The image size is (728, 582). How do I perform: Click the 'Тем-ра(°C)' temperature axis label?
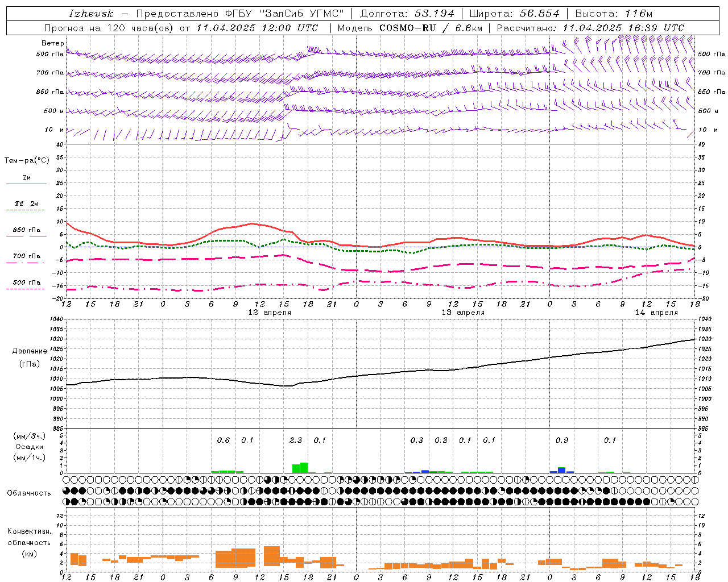[27, 161]
